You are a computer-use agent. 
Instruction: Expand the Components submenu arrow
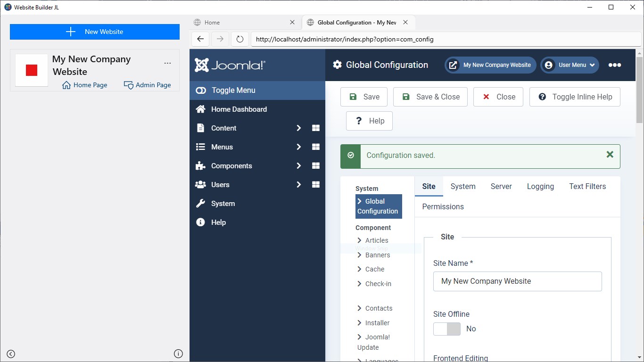pyautogui.click(x=298, y=166)
